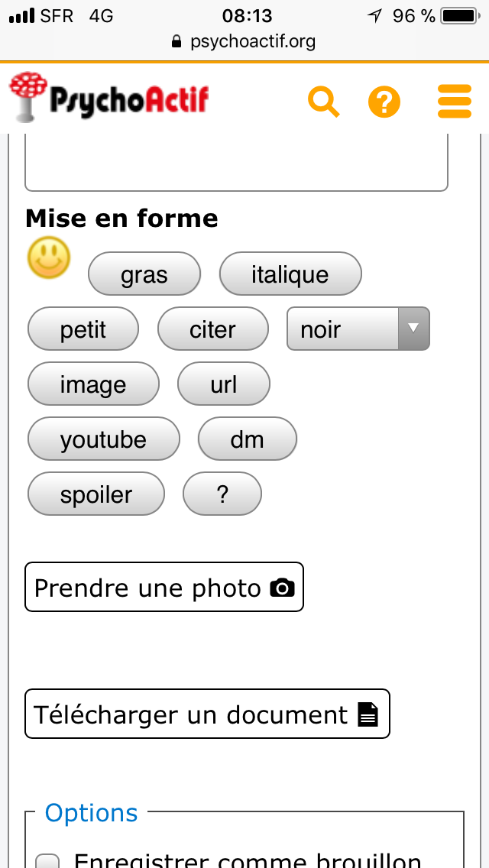The width and height of the screenshot is (489, 868).
Task: Expand the noir color dropdown
Action: coord(413,329)
